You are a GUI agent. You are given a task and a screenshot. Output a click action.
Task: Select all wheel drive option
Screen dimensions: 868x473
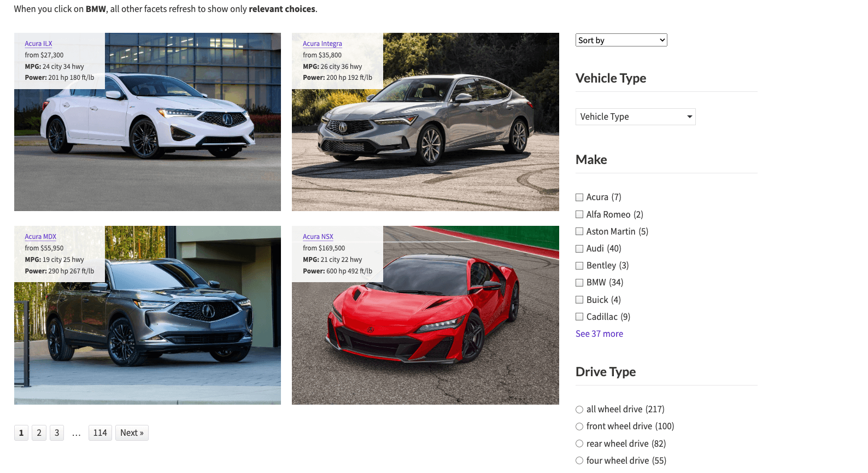[579, 410]
